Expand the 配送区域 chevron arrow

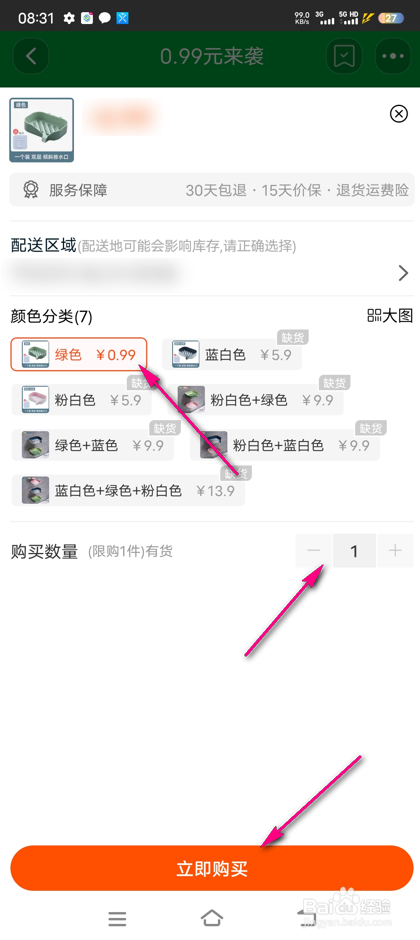pos(403,273)
